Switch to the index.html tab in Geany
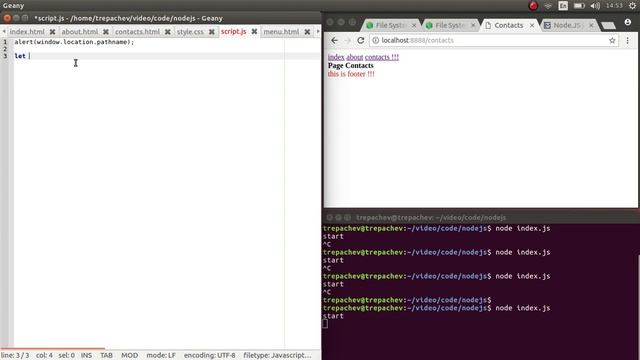The height and width of the screenshot is (360, 640). pyautogui.click(x=27, y=31)
